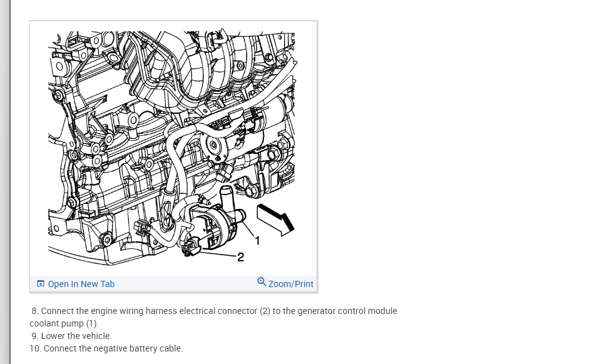Select the Zoom/Print link text
Image resolution: width=612 pixels, height=364 pixels.
[291, 284]
